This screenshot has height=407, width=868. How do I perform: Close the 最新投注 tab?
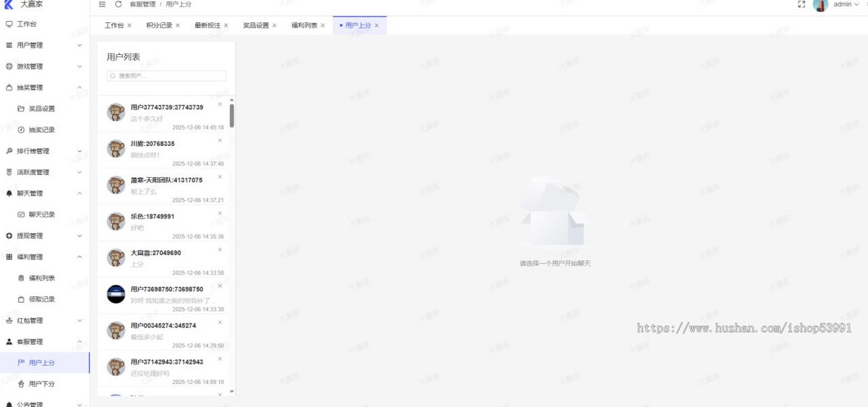pyautogui.click(x=226, y=25)
